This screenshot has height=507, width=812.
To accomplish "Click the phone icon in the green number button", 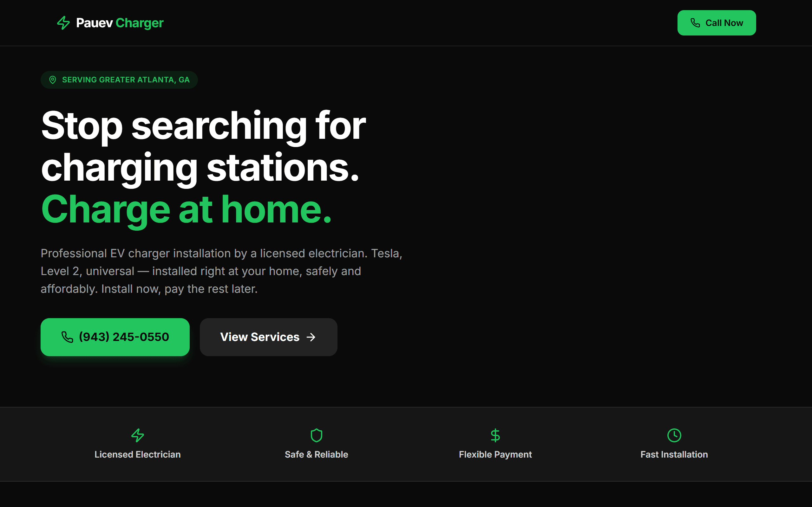I will tap(67, 337).
